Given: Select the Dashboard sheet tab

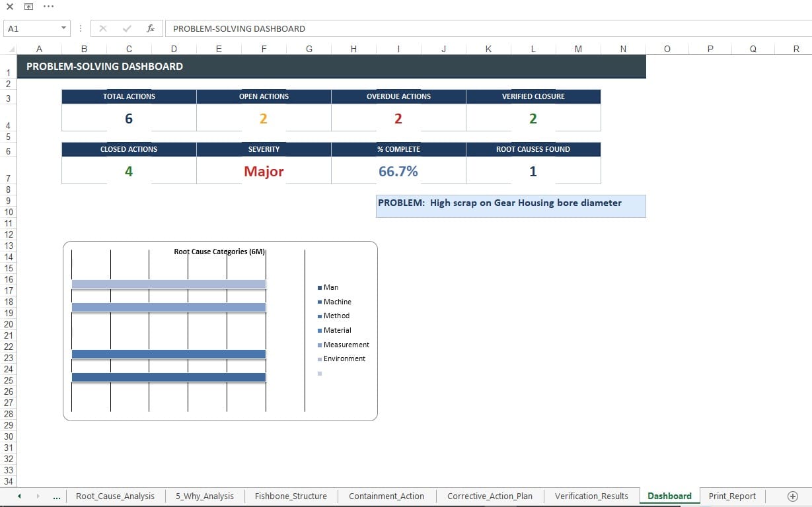Looking at the screenshot, I should 669,496.
